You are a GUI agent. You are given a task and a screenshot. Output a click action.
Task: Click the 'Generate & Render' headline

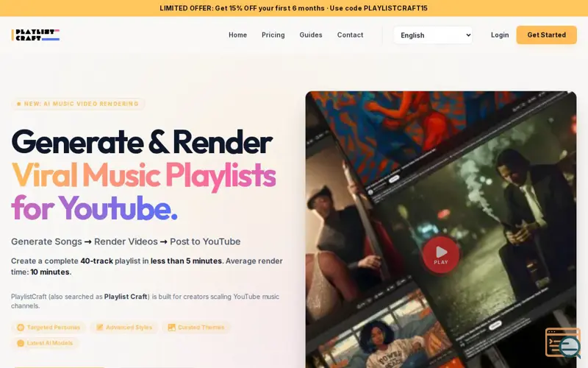click(142, 141)
